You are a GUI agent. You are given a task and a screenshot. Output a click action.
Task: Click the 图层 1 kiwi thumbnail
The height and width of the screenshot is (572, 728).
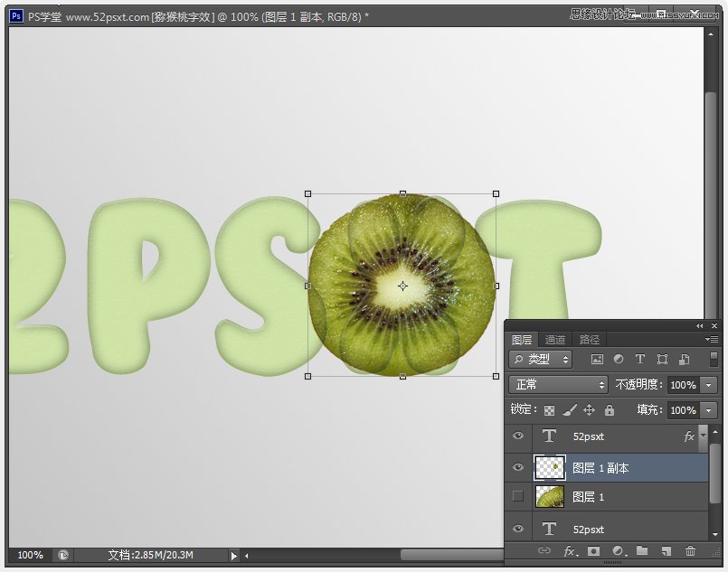pyautogui.click(x=550, y=496)
